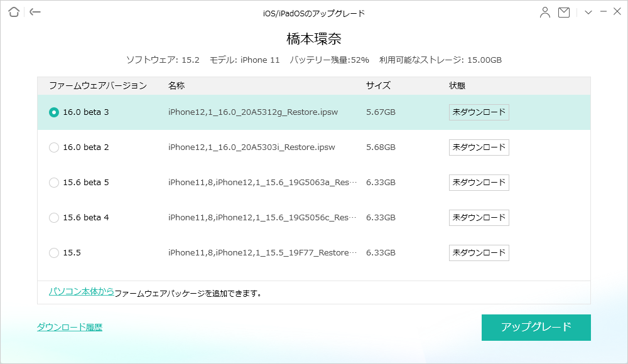The image size is (628, 364).
Task: Select the 15.6 beta 5 firmware radio button
Action: pos(53,183)
